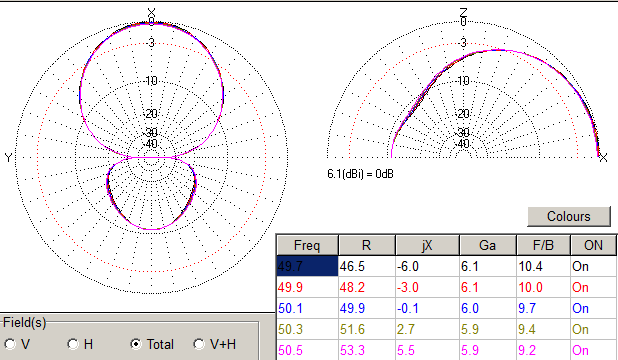Select the V field radio button
Screen dimensions: 618x360
11,344
